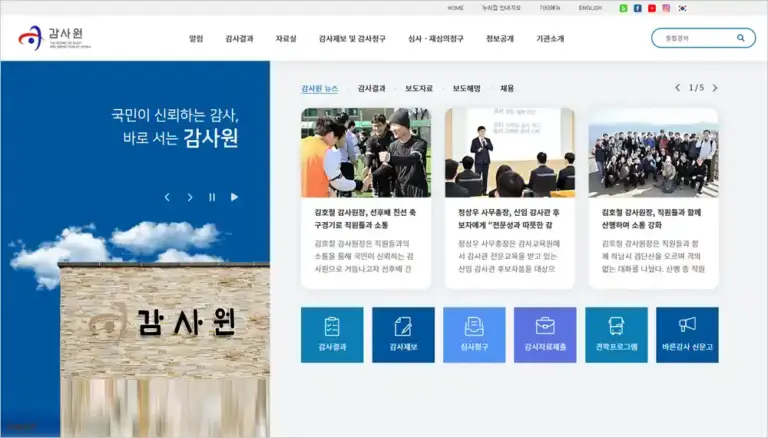Pause the banner slideshow
This screenshot has width=768, height=438.
point(212,197)
